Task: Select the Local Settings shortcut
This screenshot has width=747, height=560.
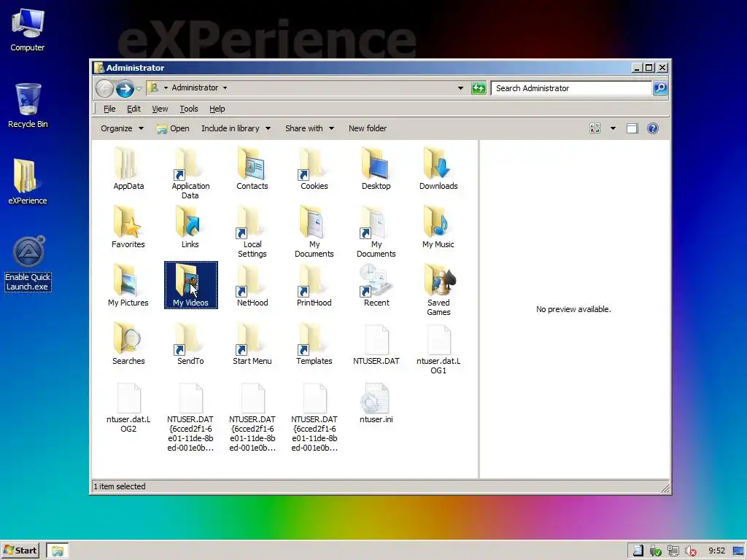Action: [x=252, y=232]
